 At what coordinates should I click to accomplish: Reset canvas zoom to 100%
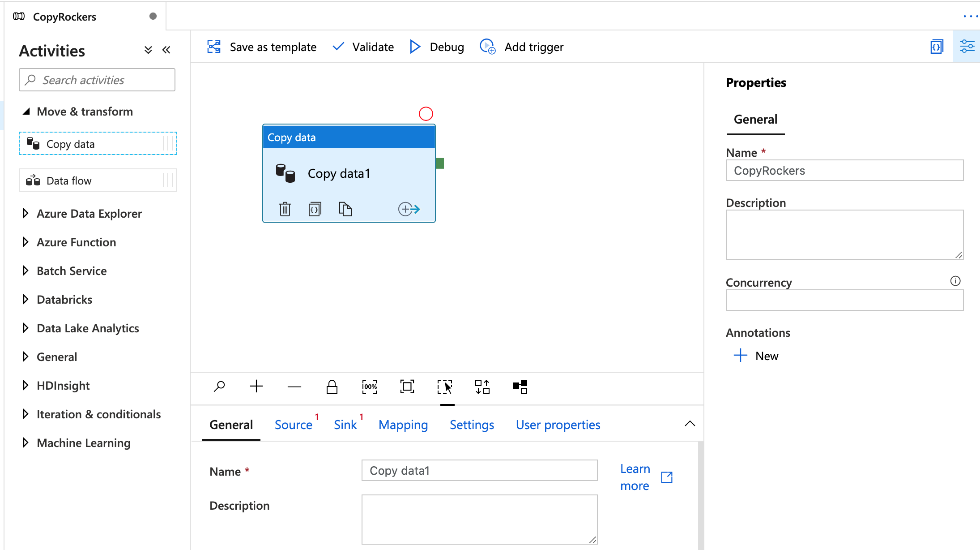coord(369,386)
